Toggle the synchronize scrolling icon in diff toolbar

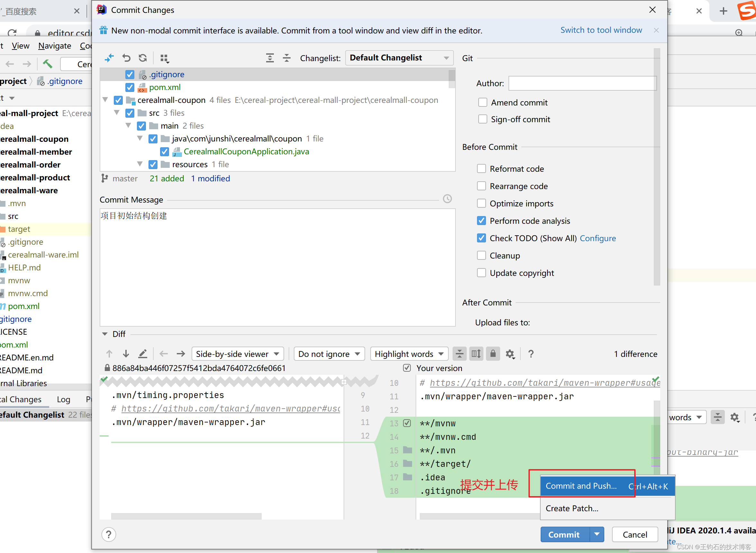click(x=476, y=353)
